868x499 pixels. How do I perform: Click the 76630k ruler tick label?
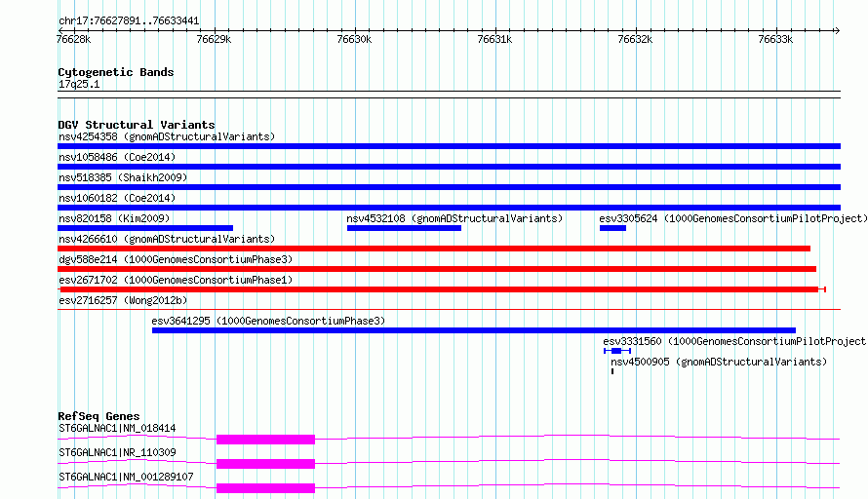(x=354, y=39)
